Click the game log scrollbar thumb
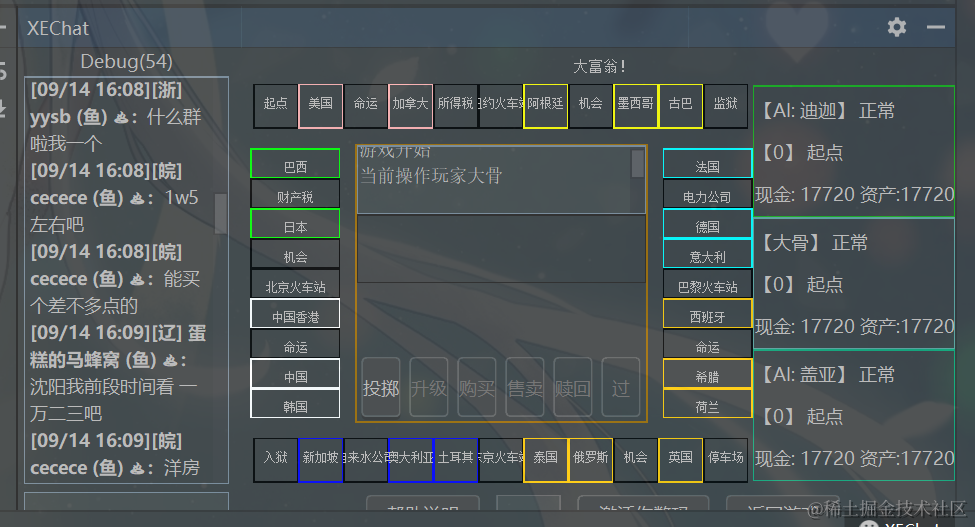 tap(637, 163)
